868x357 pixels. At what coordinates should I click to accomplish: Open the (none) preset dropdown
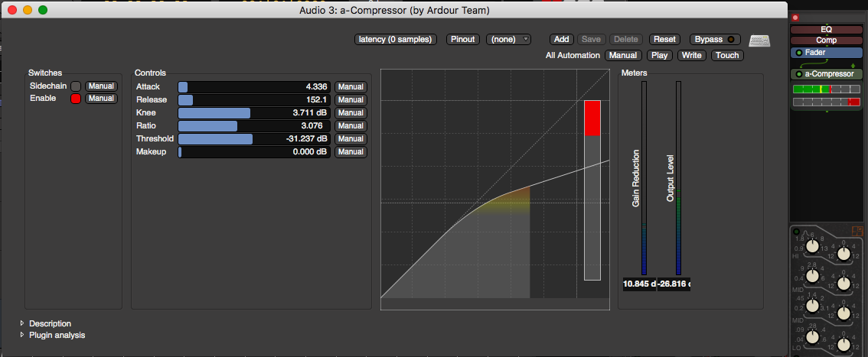[509, 39]
